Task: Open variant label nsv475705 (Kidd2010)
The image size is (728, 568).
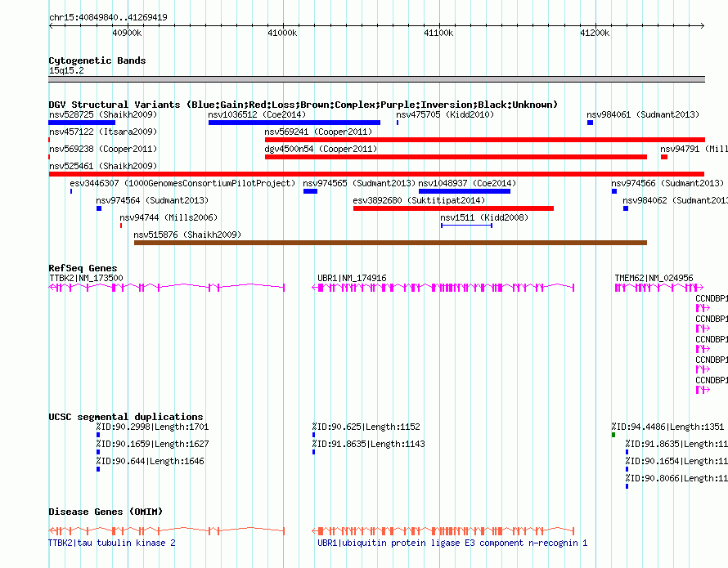Action: tap(445, 114)
